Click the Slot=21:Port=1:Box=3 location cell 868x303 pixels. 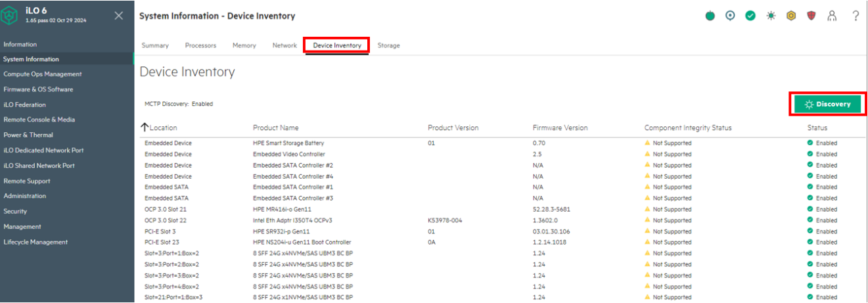173,297
